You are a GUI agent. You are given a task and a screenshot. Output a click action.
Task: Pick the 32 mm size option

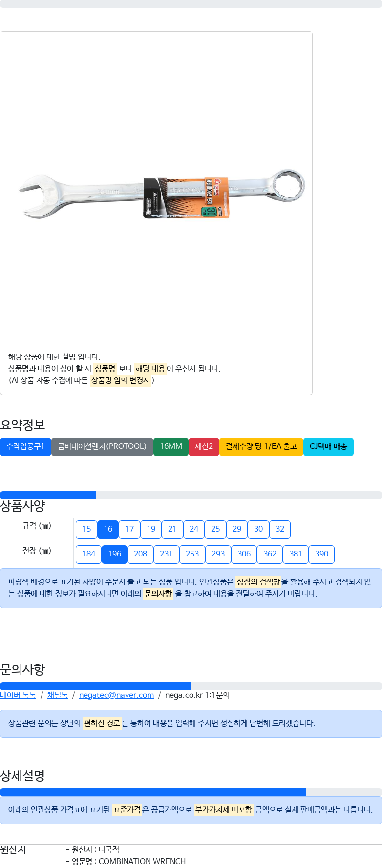click(x=280, y=529)
